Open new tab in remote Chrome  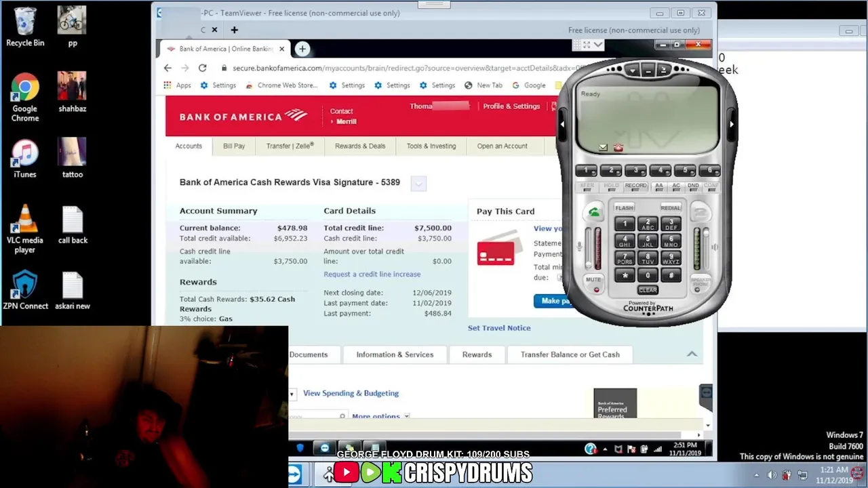pyautogui.click(x=302, y=49)
